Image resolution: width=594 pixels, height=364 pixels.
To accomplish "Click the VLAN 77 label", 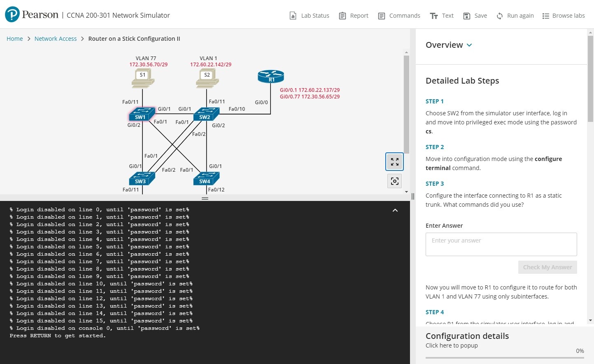I will [146, 58].
